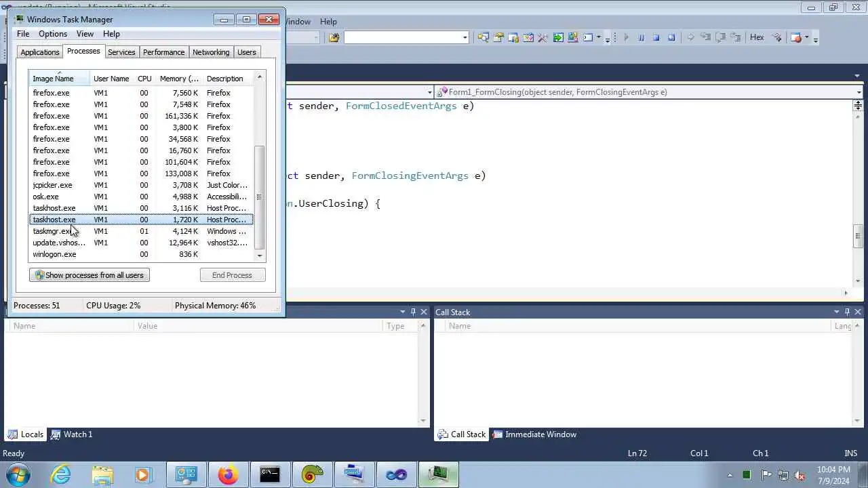This screenshot has width=868, height=488.
Task: Select taskmgr.exe process row
Action: [141, 231]
